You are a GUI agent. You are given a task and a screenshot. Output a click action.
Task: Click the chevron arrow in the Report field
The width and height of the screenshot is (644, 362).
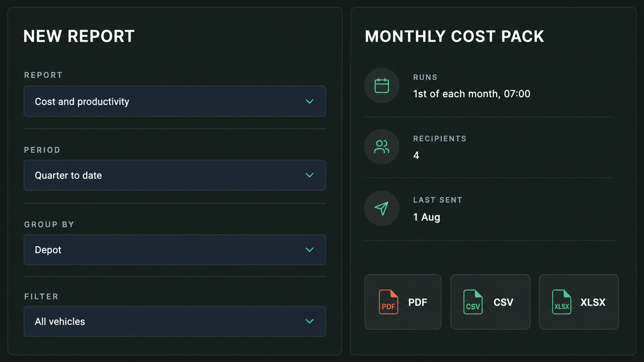point(309,101)
